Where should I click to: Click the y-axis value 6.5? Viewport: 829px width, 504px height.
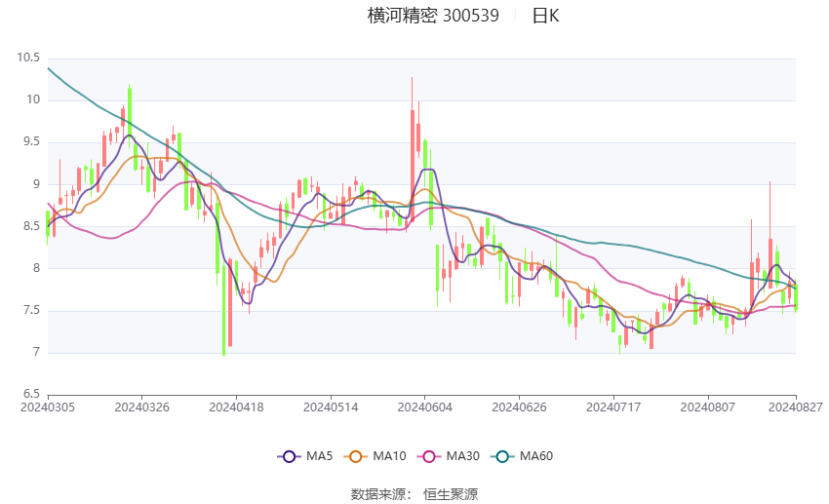click(x=30, y=394)
